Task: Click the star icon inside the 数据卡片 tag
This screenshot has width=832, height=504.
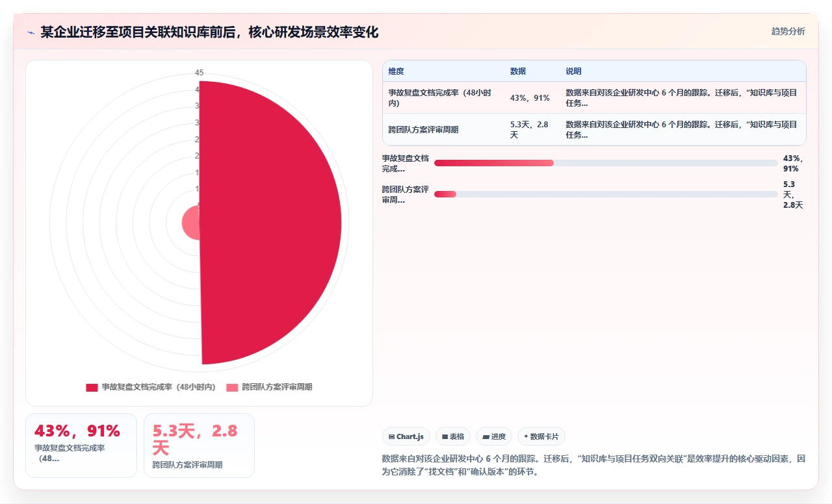Action: [x=526, y=437]
